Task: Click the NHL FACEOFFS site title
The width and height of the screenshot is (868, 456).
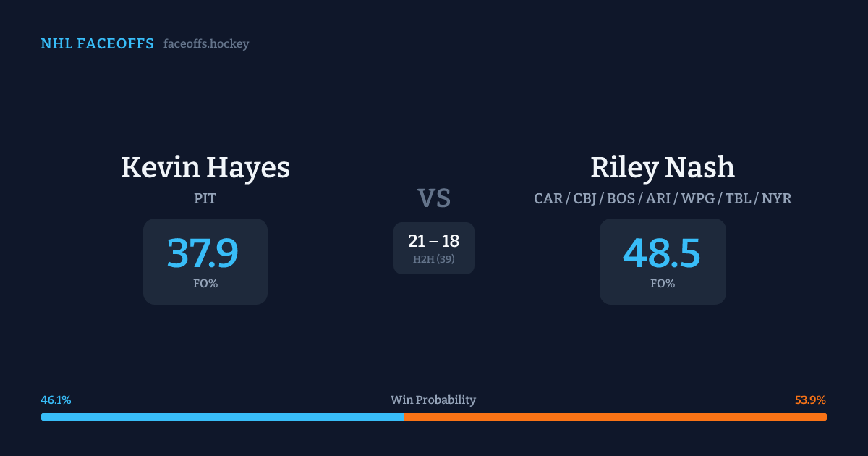Action: click(x=97, y=44)
